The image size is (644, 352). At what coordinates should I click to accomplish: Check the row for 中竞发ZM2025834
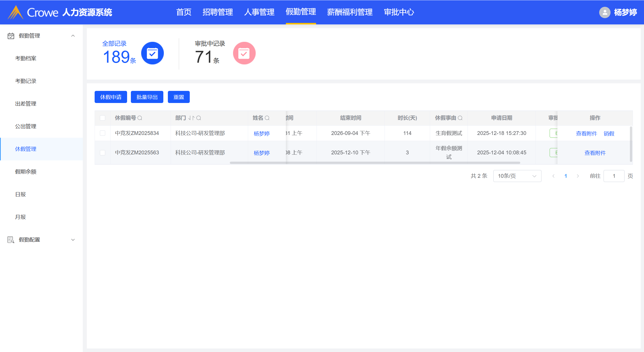pyautogui.click(x=102, y=133)
